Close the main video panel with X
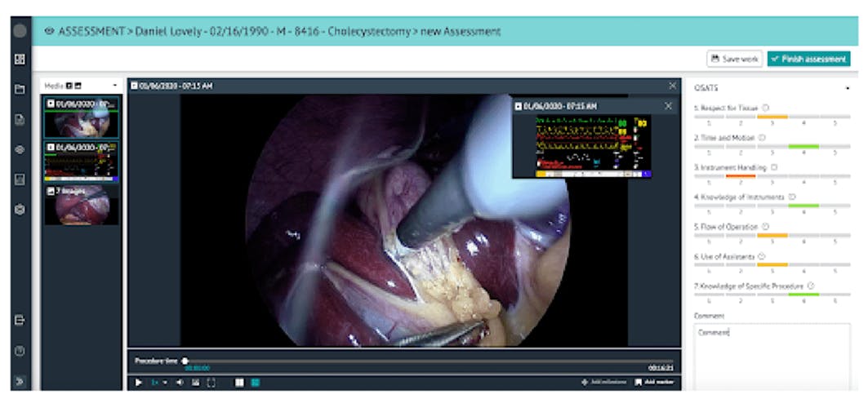The width and height of the screenshot is (868, 412). (x=672, y=86)
